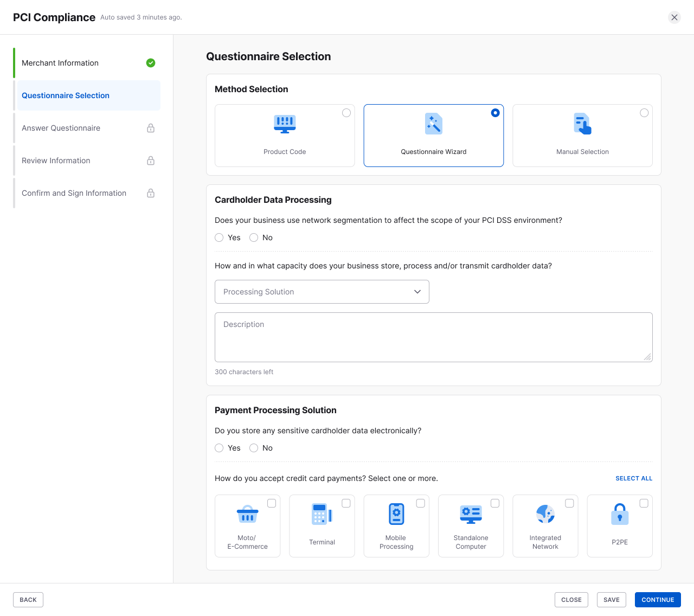Select the Questionnaire Wizard radio button
The width and height of the screenshot is (694, 616).
(x=495, y=113)
